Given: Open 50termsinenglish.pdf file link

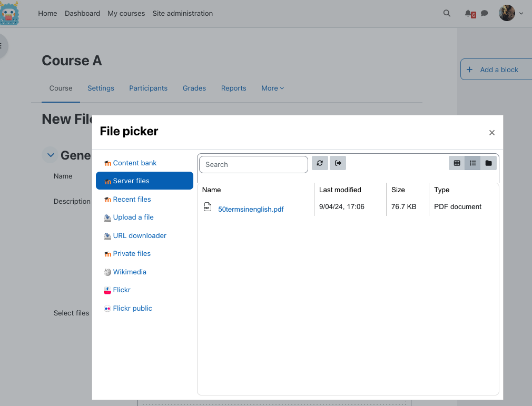Looking at the screenshot, I should click(251, 209).
